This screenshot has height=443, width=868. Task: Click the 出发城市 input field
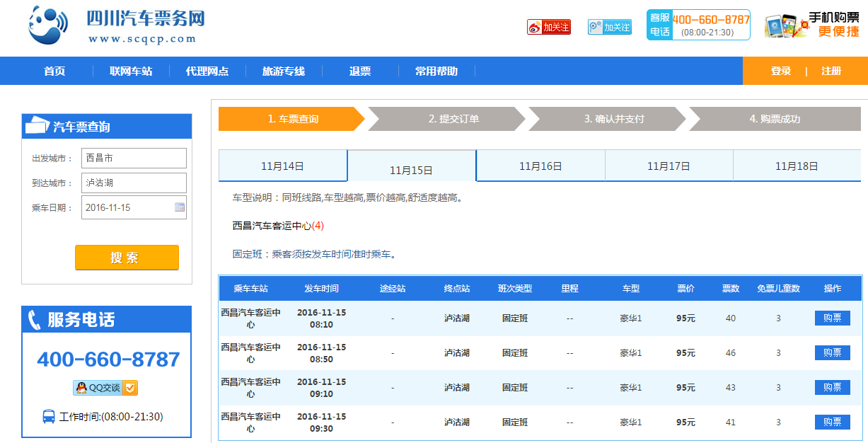(134, 158)
